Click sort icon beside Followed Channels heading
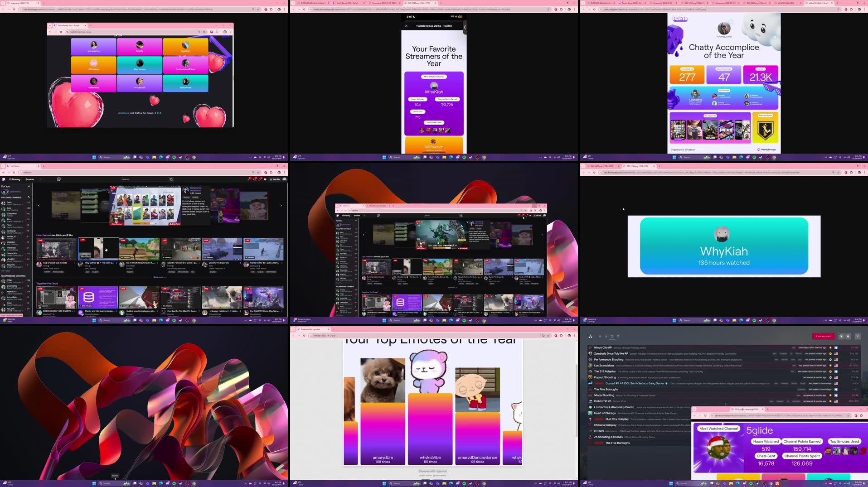Screen dimensions: 868x487 pos(29,197)
